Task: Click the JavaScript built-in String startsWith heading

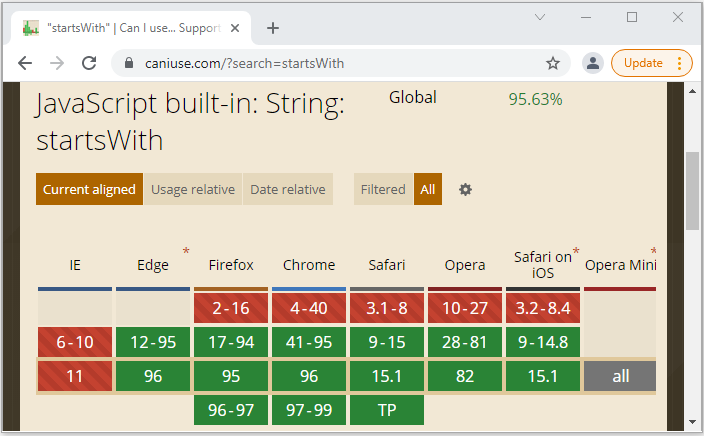Action: tap(190, 122)
